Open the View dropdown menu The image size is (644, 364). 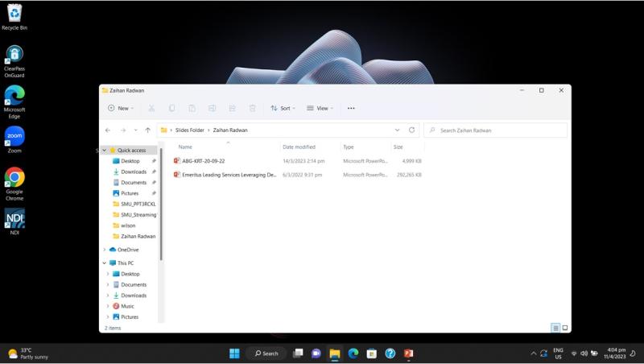[320, 108]
